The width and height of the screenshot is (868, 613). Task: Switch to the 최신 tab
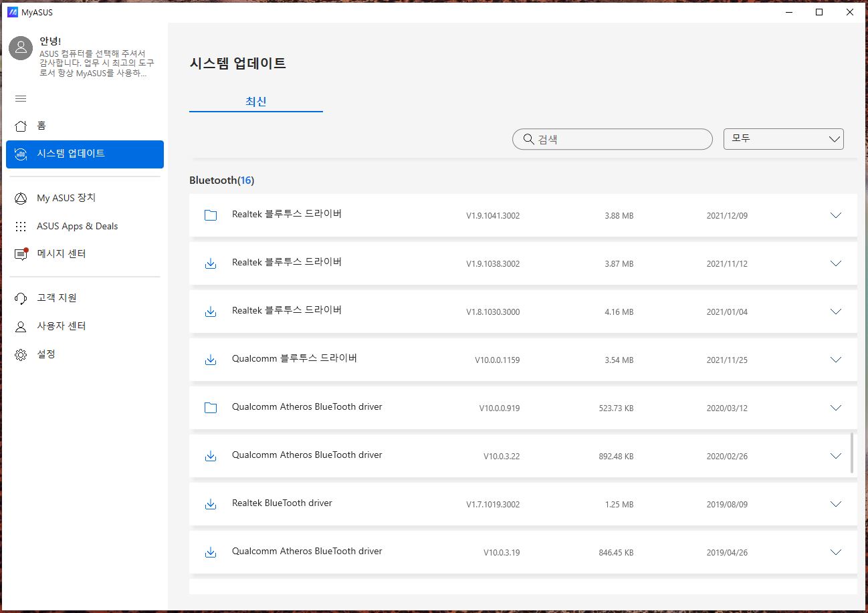tap(256, 102)
